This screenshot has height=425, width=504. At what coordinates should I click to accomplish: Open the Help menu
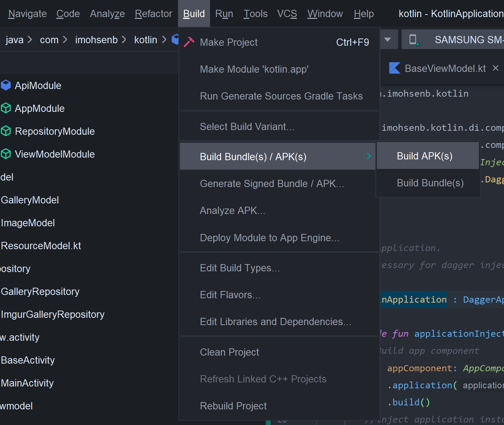pyautogui.click(x=364, y=14)
